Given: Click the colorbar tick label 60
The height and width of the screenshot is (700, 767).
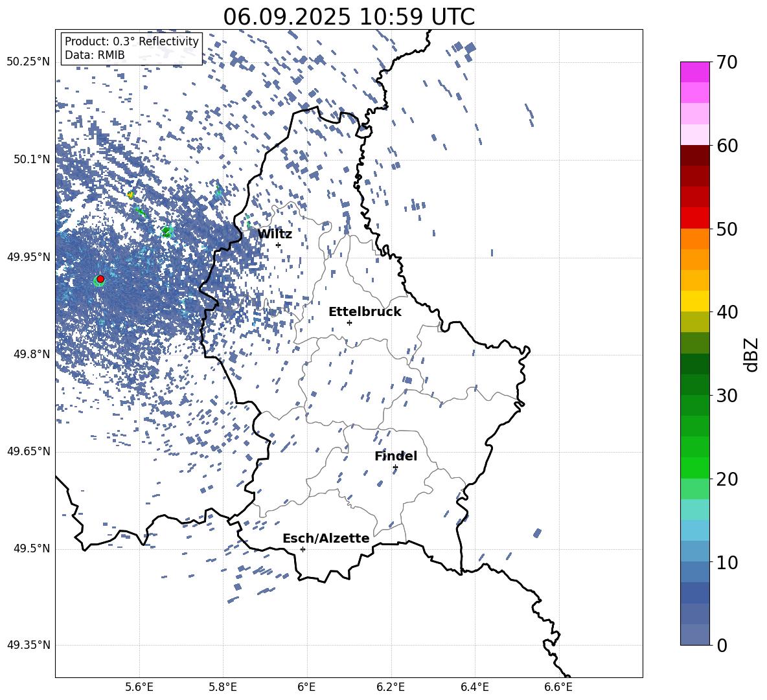Looking at the screenshot, I should [x=726, y=146].
